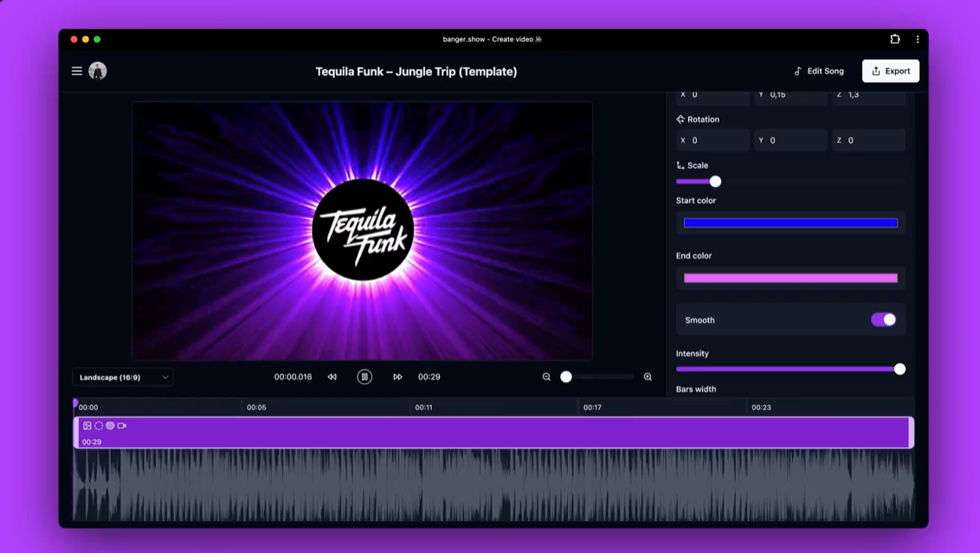The width and height of the screenshot is (980, 553).
Task: Click the 'End color' label
Action: point(693,255)
